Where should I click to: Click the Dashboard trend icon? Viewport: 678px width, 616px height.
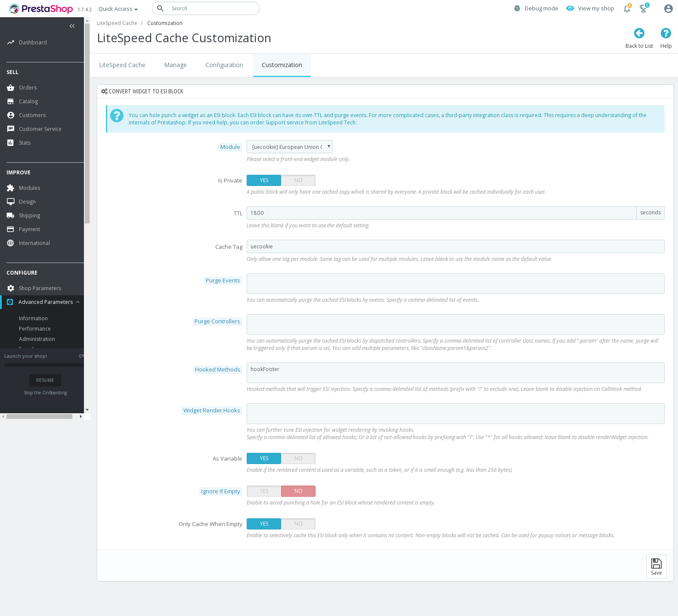pyautogui.click(x=11, y=42)
